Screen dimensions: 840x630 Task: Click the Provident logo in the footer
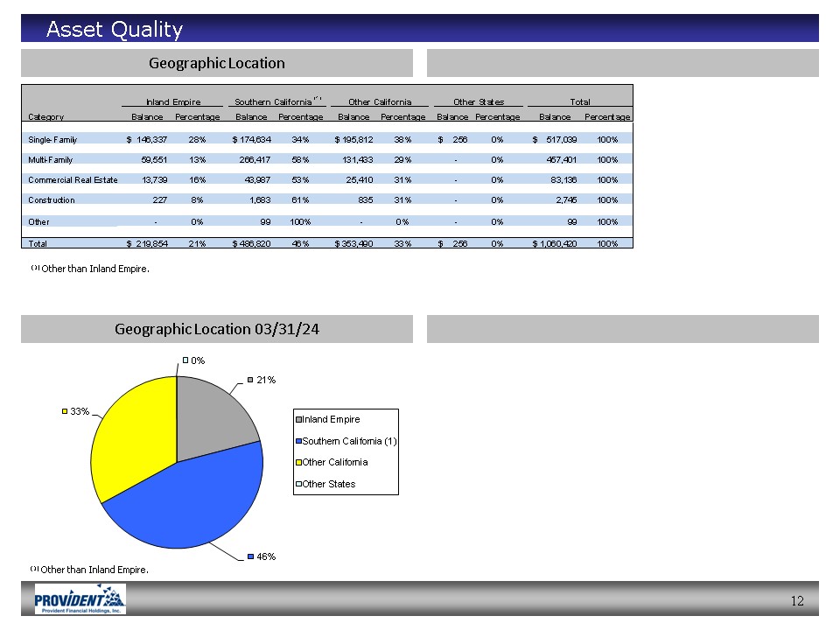tap(80, 599)
